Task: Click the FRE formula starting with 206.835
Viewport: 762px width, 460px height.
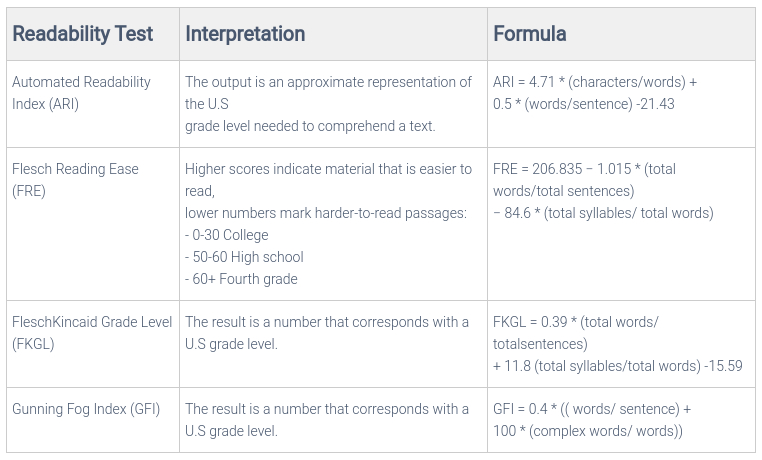Action: pyautogui.click(x=584, y=180)
